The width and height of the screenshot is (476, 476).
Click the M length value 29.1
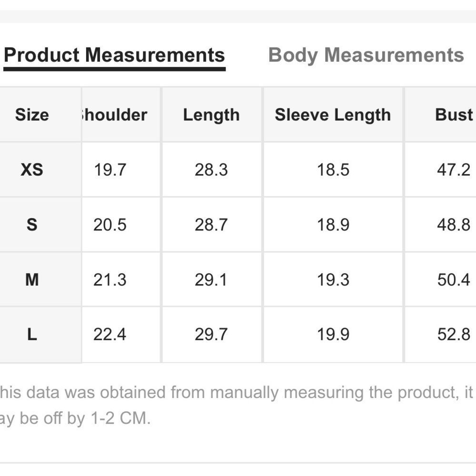point(211,279)
